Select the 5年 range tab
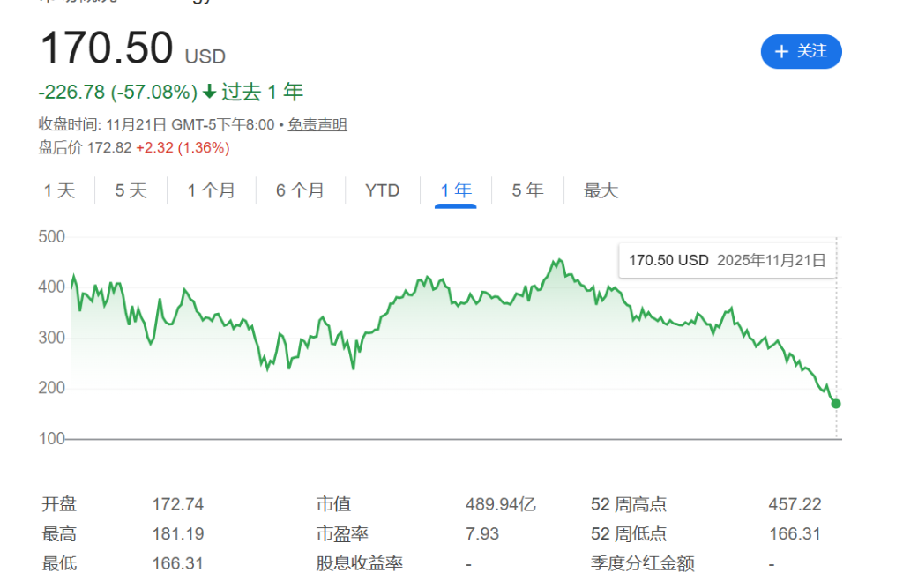This screenshot has height=588, width=903. point(526,190)
